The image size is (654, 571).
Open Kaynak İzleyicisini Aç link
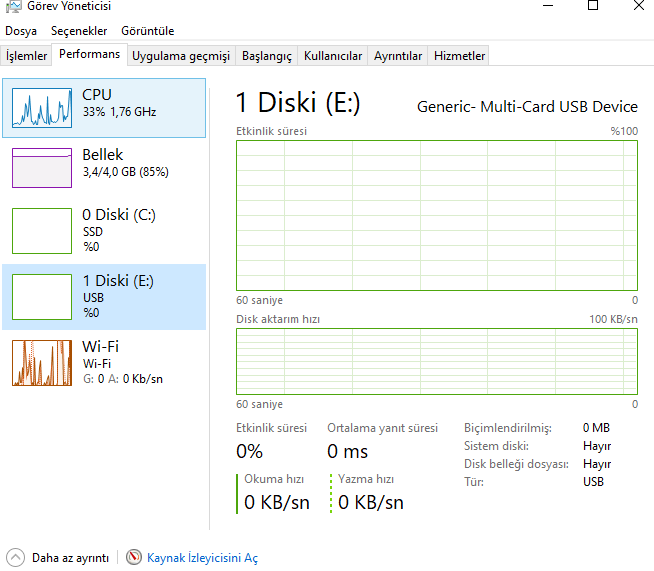(x=202, y=558)
